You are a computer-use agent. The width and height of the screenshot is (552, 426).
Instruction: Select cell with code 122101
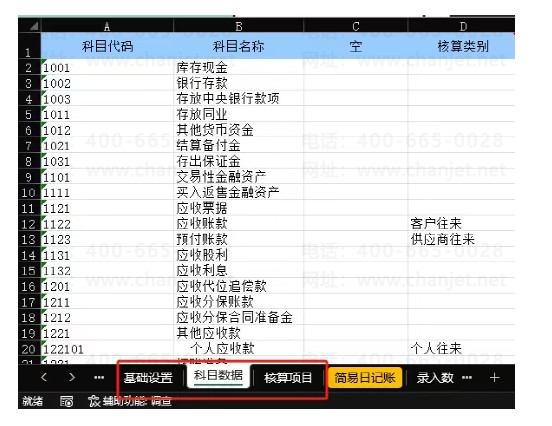coord(107,349)
